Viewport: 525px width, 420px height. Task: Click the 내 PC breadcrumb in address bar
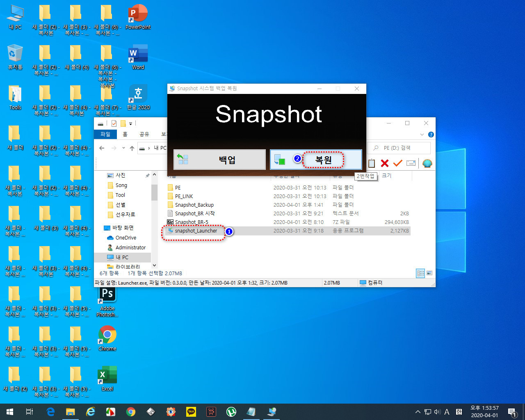160,148
